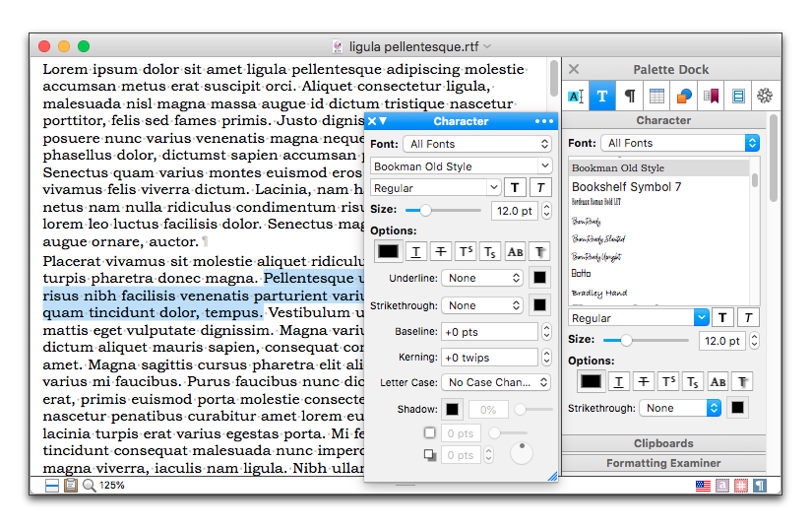Open the gear palette settings icon
Viewport: 812px width, 527px height.
point(764,96)
